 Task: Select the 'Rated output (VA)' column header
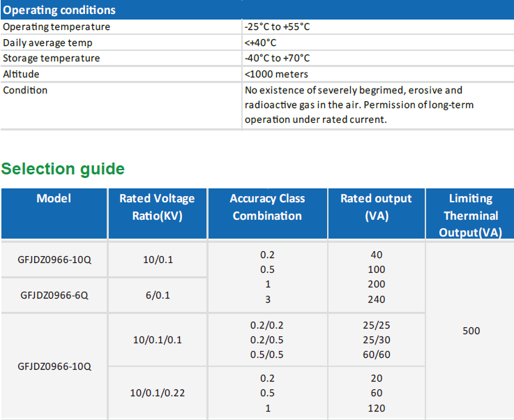coord(376,207)
